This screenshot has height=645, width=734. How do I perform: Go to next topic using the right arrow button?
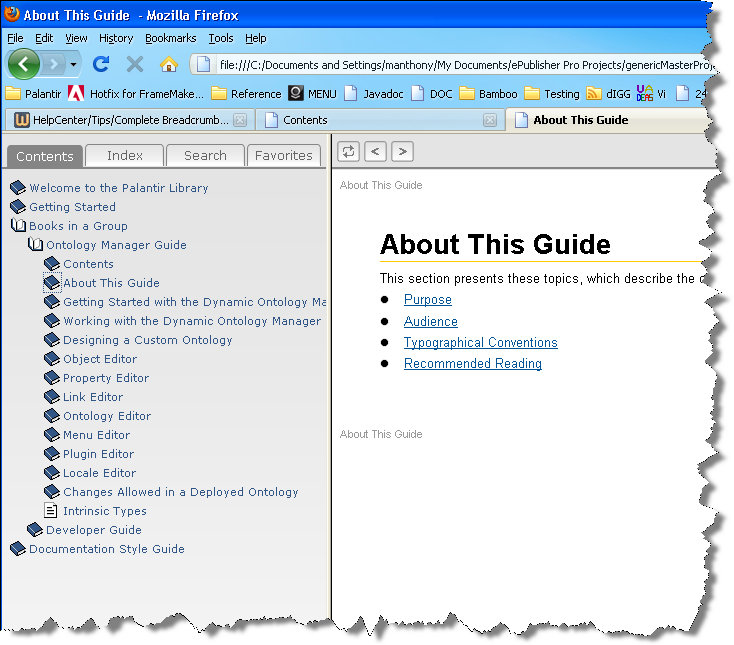402,151
